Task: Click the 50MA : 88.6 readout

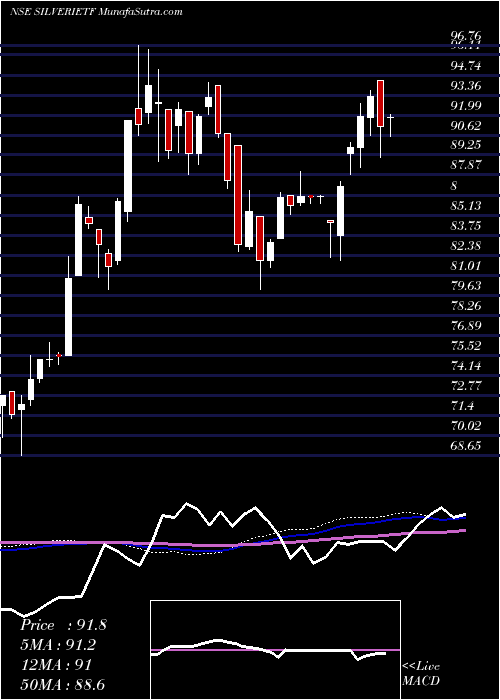Action: pos(62,685)
